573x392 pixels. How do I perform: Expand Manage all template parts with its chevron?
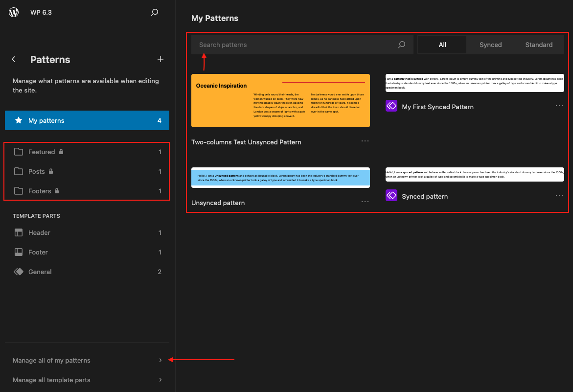[160, 380]
